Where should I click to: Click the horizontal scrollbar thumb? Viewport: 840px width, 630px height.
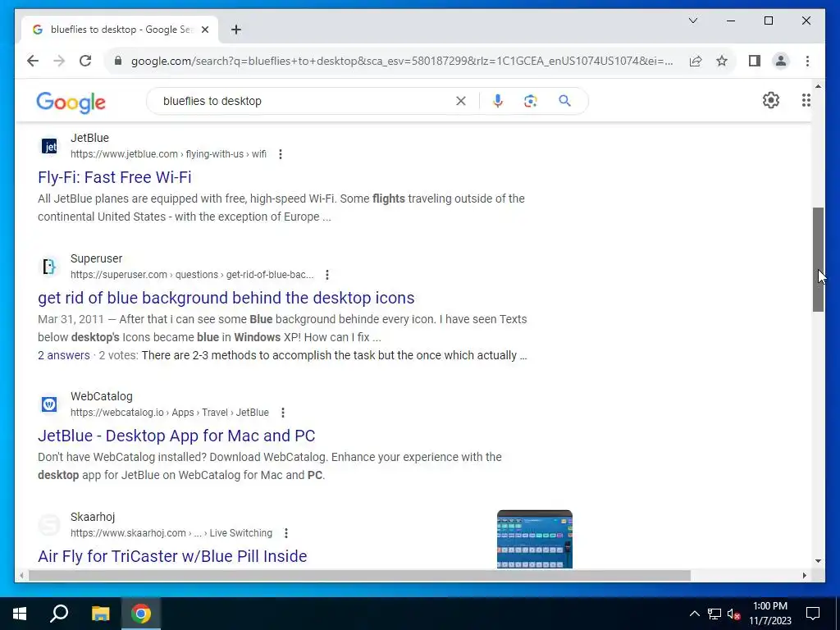tap(359, 575)
